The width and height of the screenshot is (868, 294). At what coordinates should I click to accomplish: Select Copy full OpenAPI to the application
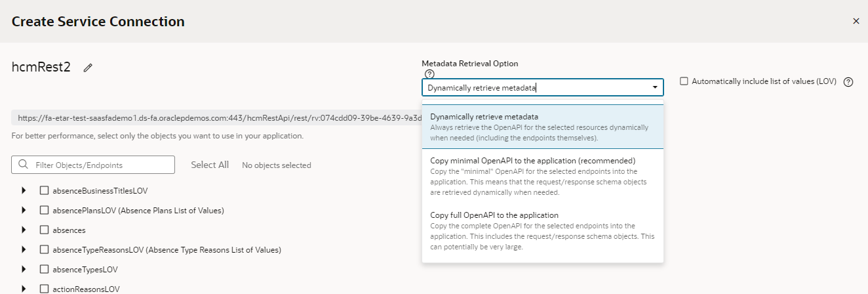(543, 231)
